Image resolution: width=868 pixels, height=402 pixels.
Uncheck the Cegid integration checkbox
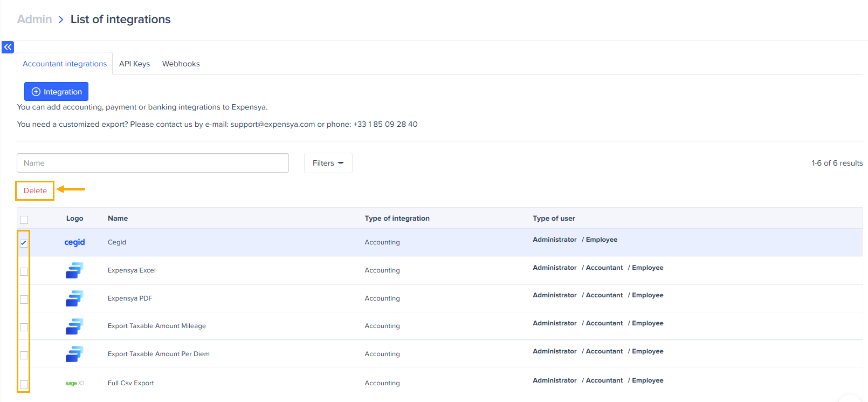coord(24,243)
